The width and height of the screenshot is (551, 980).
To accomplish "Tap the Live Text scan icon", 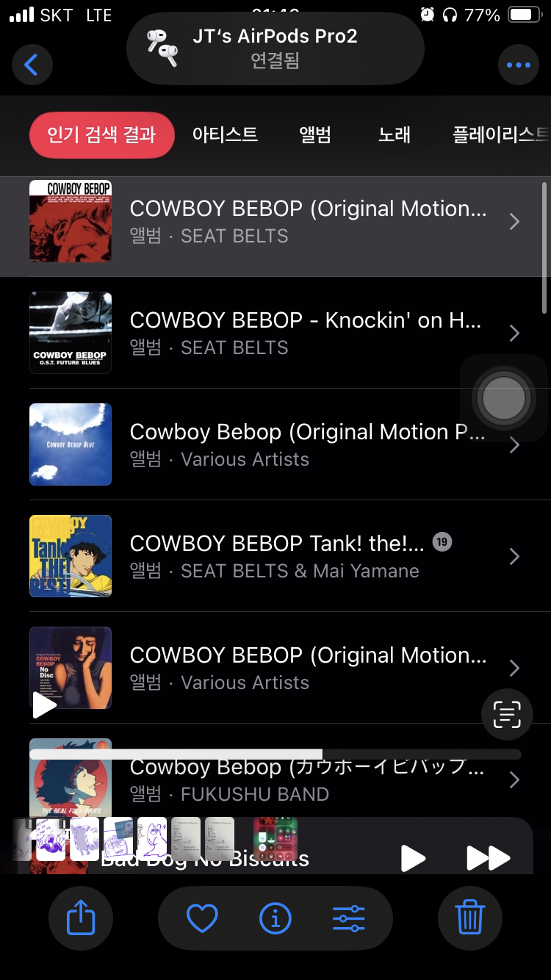I will click(x=507, y=714).
